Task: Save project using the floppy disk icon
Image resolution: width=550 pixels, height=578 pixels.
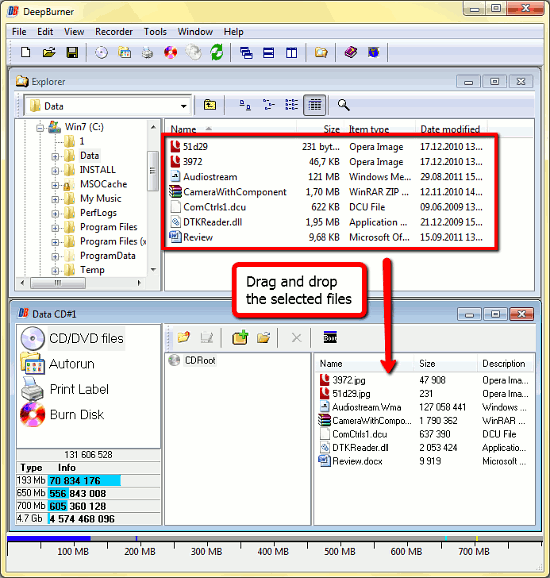Action: [72, 53]
